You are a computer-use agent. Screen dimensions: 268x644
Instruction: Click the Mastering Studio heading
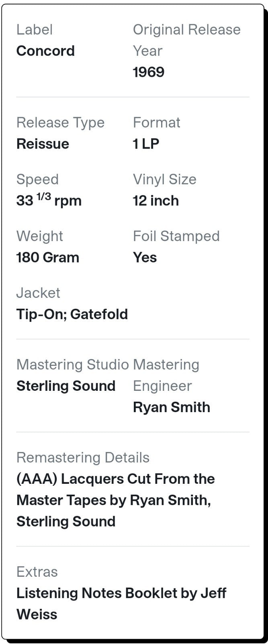[x=73, y=364]
